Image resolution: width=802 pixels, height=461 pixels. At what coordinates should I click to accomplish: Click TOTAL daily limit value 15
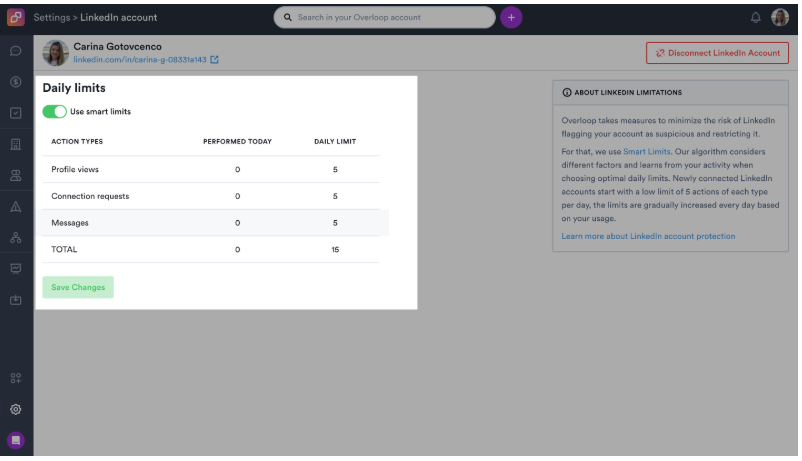click(x=335, y=250)
